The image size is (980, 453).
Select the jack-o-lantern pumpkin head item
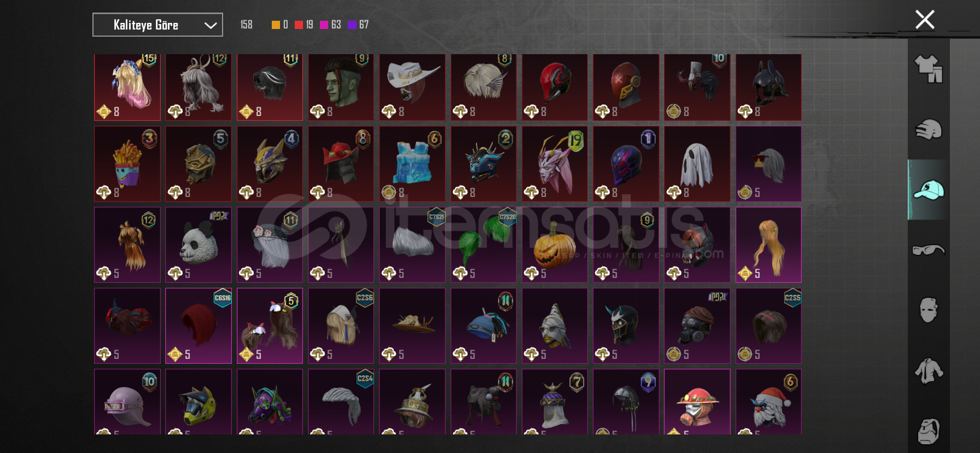pyautogui.click(x=555, y=245)
